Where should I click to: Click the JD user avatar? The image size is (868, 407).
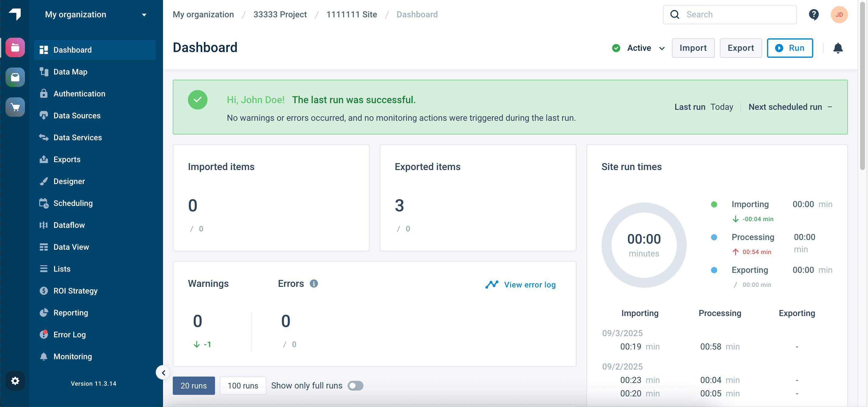point(839,15)
